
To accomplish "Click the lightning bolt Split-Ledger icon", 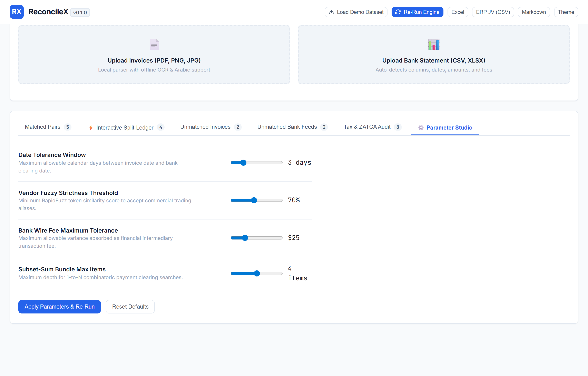I will tap(91, 128).
